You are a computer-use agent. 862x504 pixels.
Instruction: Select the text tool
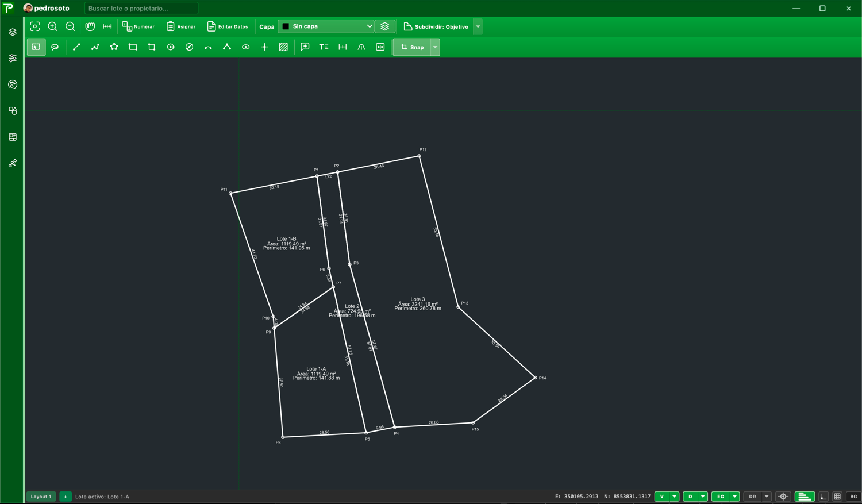324,47
